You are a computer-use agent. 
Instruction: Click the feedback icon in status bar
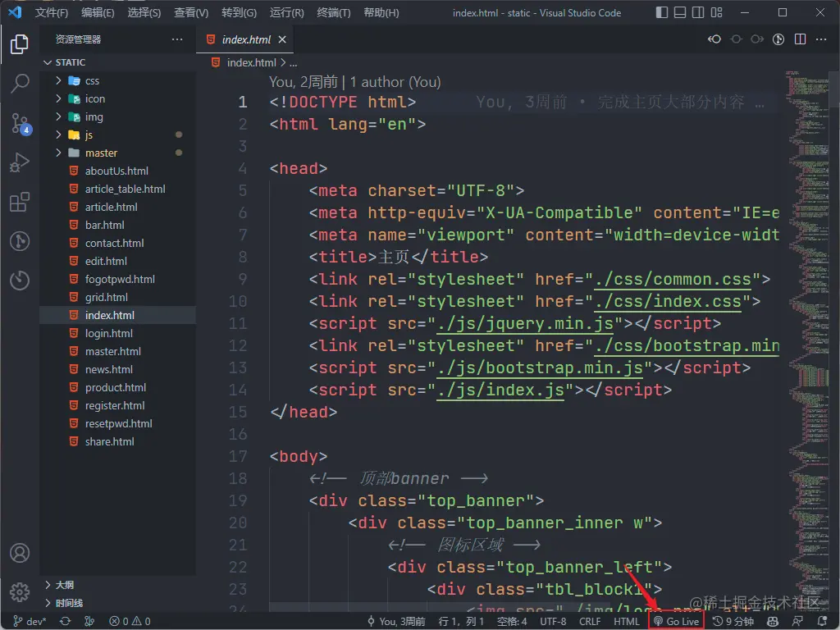click(x=797, y=622)
